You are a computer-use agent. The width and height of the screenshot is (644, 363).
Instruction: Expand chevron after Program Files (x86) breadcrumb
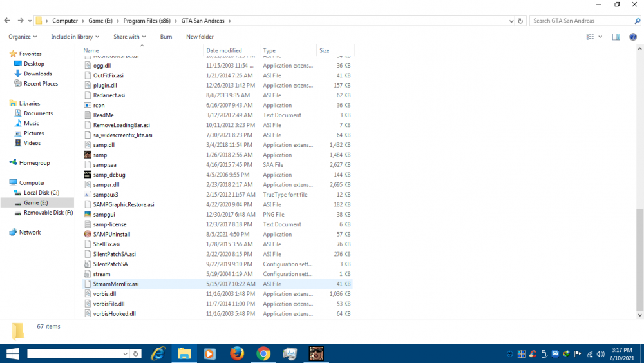(176, 21)
